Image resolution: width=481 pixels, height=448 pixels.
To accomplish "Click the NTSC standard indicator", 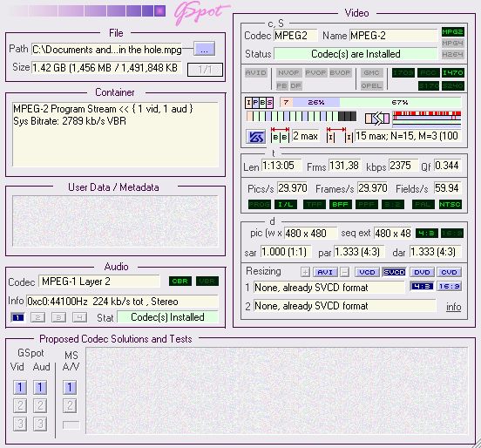I will 450,204.
